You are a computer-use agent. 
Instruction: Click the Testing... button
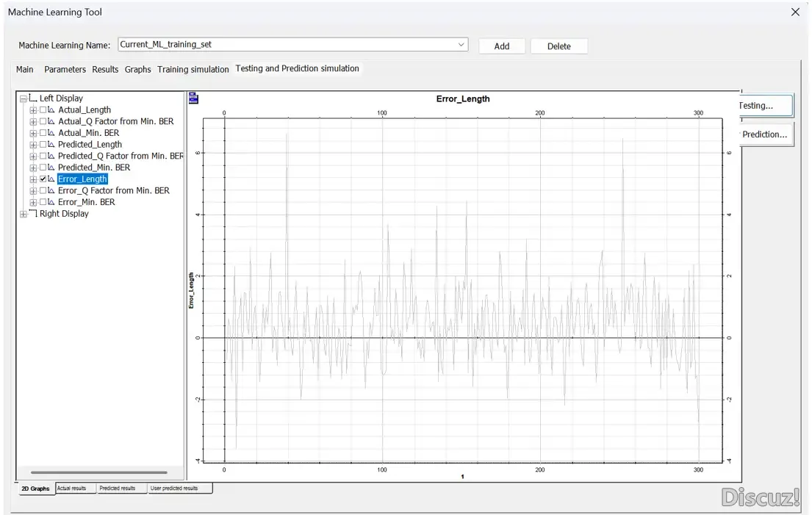click(766, 106)
